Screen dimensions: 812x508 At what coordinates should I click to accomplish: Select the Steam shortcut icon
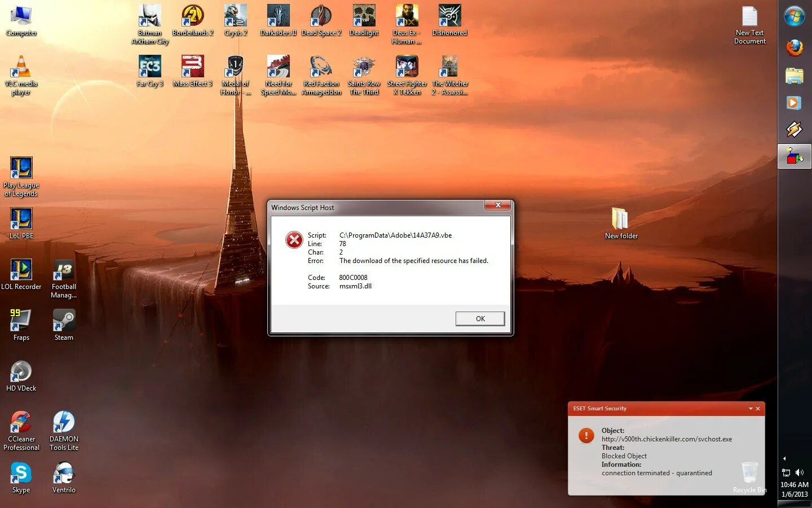[x=64, y=325]
